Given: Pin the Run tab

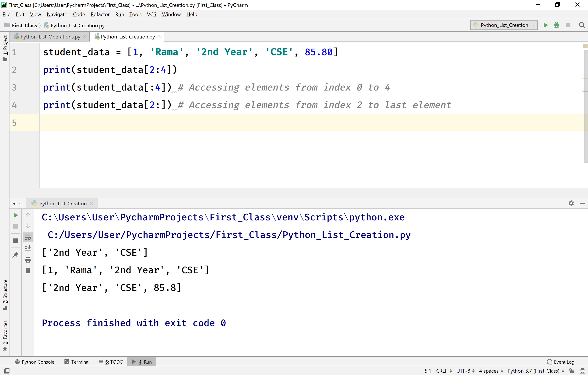Looking at the screenshot, I should click(15, 255).
